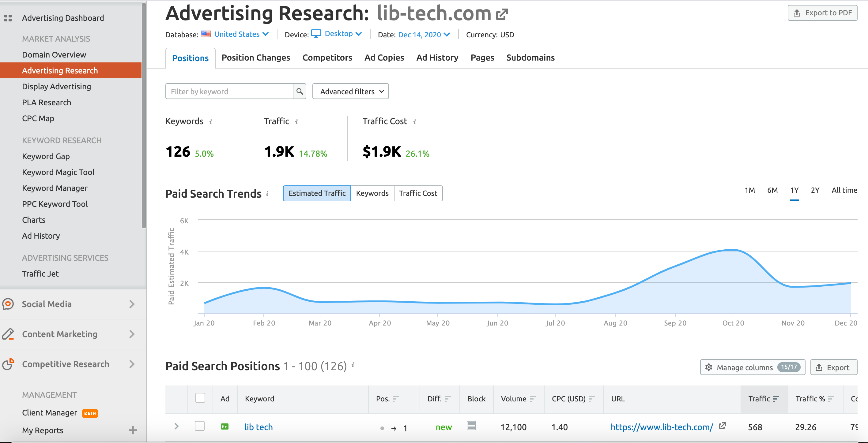The width and height of the screenshot is (868, 443).
Task: Open Keyword Magic Tool in sidebar
Action: click(x=58, y=172)
